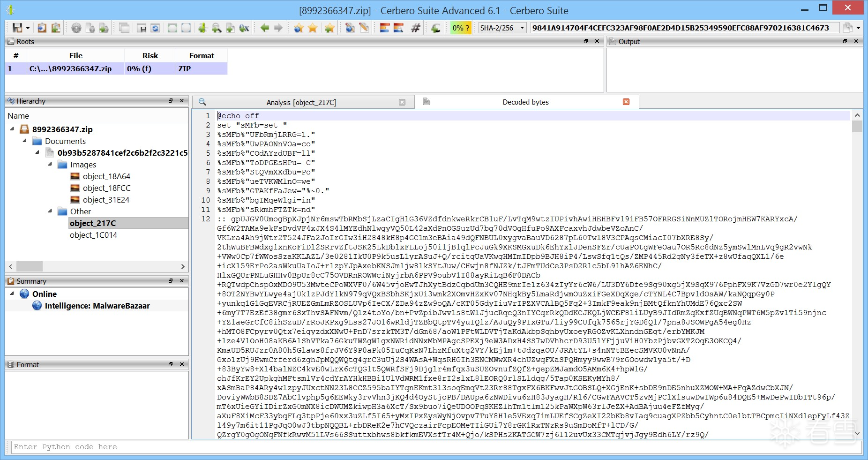
Task: Select object_1C014 in the hierarchy
Action: (93, 235)
